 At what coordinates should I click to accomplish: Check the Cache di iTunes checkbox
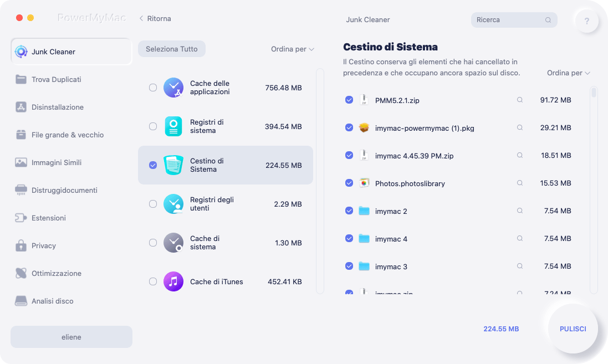click(153, 281)
